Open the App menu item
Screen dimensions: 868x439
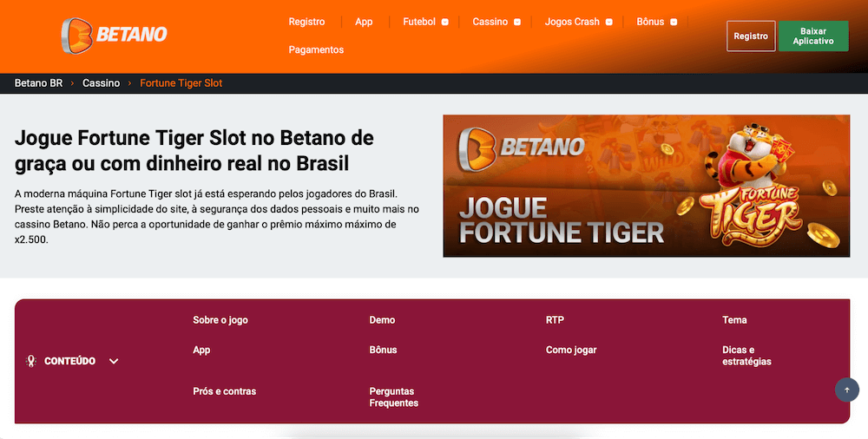[364, 22]
